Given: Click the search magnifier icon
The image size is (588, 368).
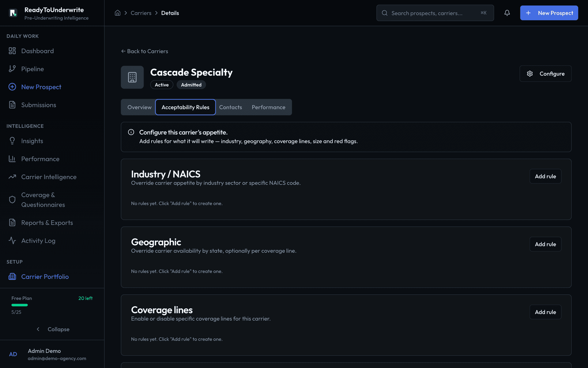Looking at the screenshot, I should coord(385,13).
